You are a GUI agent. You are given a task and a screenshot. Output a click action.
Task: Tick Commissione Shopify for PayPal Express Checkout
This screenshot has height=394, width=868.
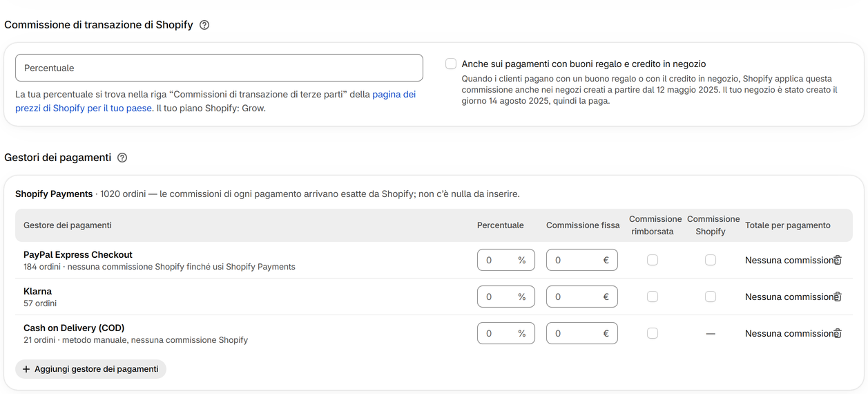711,260
